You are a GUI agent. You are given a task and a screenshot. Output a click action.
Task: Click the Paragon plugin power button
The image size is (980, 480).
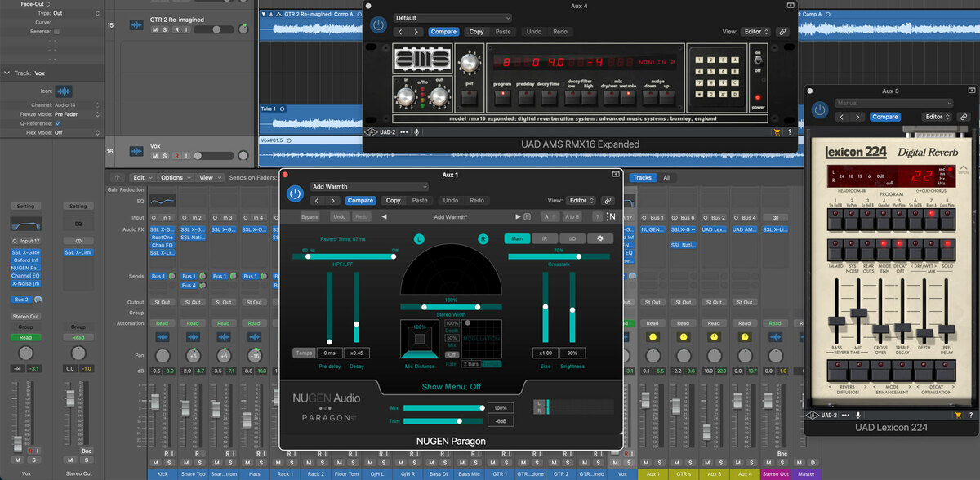click(x=295, y=194)
